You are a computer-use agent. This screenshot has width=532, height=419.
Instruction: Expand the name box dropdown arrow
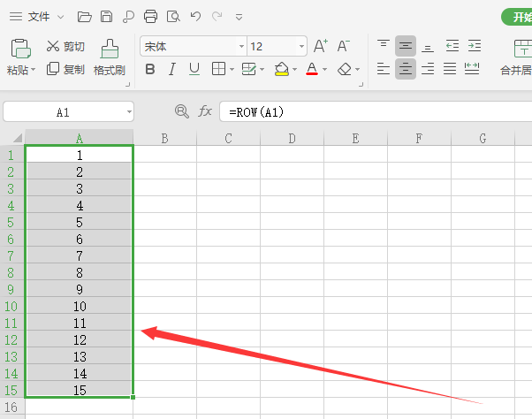click(x=129, y=112)
